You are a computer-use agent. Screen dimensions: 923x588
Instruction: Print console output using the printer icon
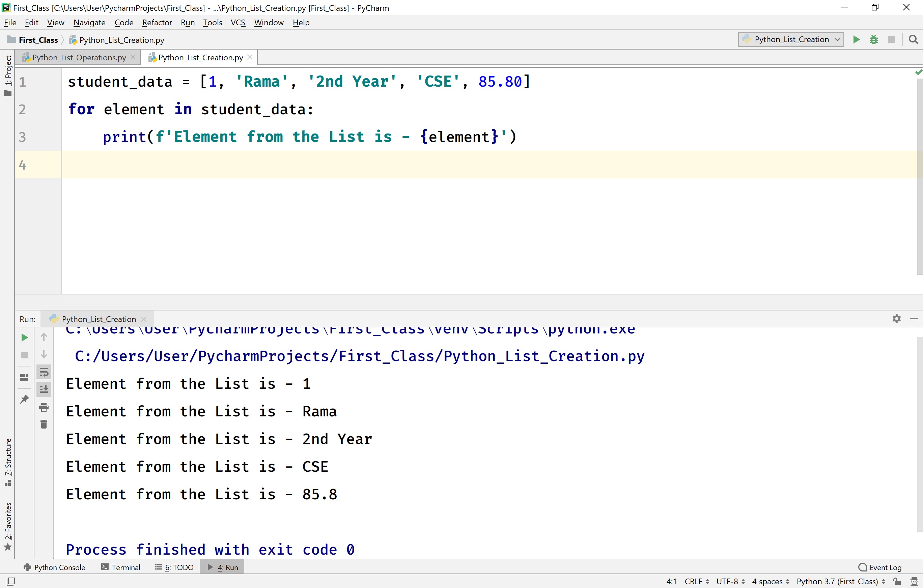pos(44,407)
